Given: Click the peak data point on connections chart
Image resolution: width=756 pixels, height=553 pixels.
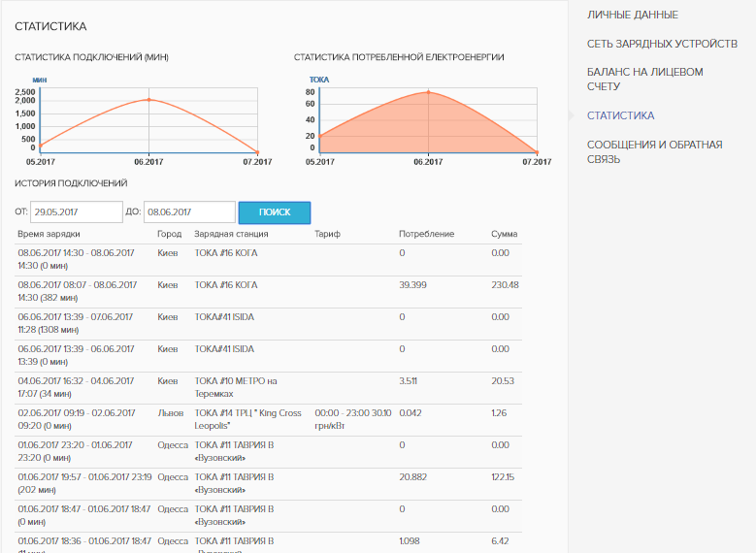Looking at the screenshot, I should coord(148,99).
